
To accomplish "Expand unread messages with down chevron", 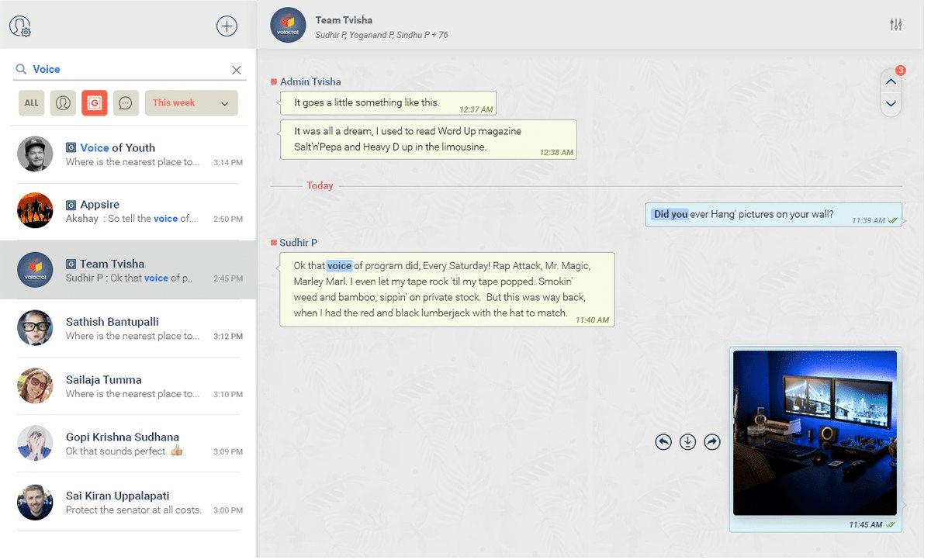I will coord(891,105).
